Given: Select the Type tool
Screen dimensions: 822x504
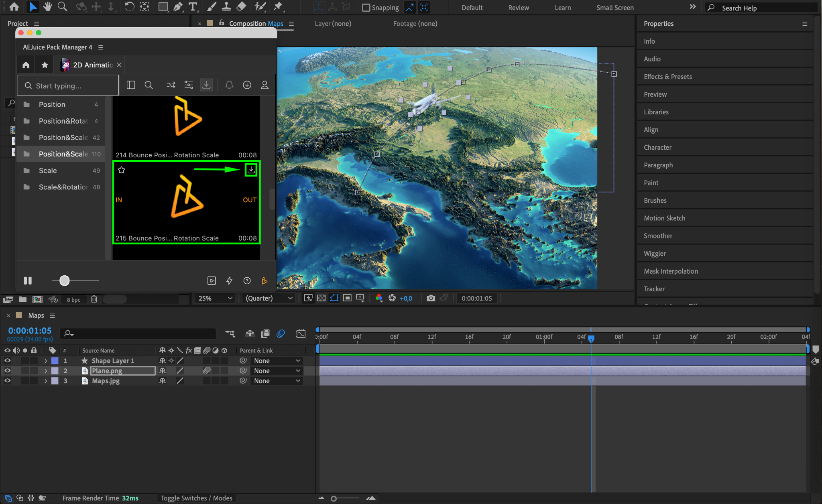Looking at the screenshot, I should click(x=193, y=7).
